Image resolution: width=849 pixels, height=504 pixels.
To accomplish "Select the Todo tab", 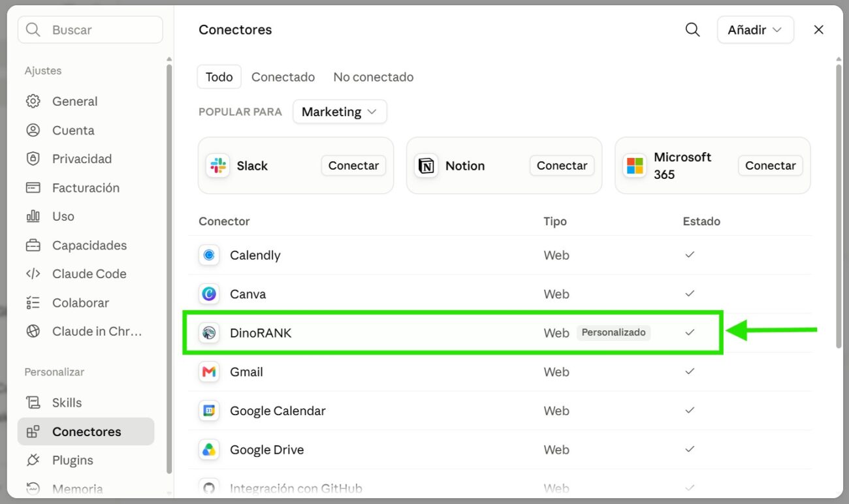I will click(x=219, y=77).
